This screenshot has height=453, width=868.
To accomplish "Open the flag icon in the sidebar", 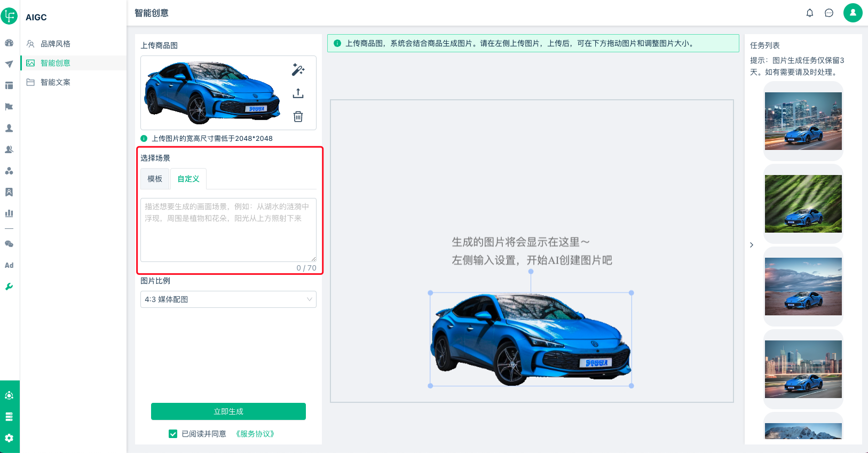I will click(9, 107).
